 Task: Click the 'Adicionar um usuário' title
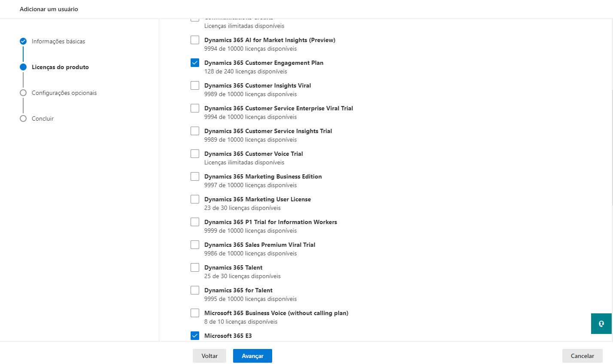tap(49, 9)
